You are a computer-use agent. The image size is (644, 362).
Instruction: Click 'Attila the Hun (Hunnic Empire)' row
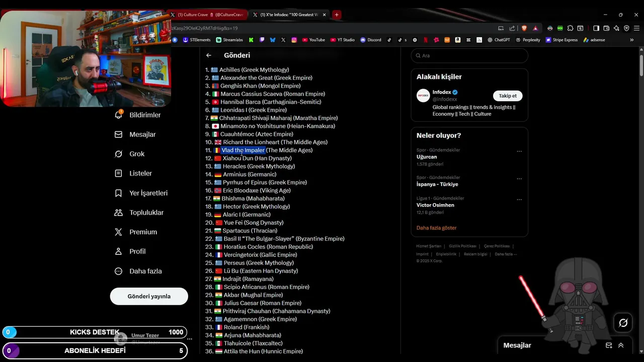[x=254, y=351]
